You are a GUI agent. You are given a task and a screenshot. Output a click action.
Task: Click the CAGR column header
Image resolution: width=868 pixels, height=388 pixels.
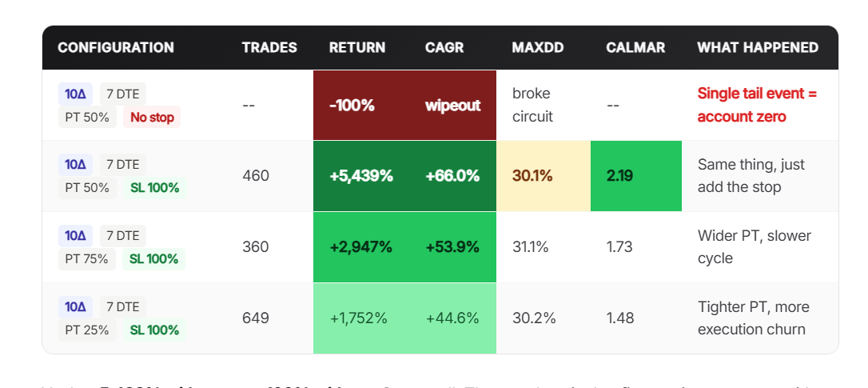click(x=444, y=47)
